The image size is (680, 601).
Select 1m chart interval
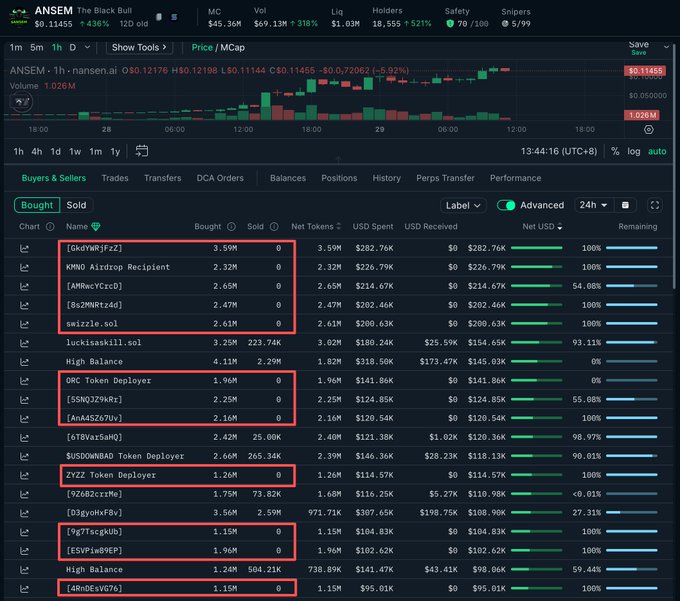click(x=16, y=48)
